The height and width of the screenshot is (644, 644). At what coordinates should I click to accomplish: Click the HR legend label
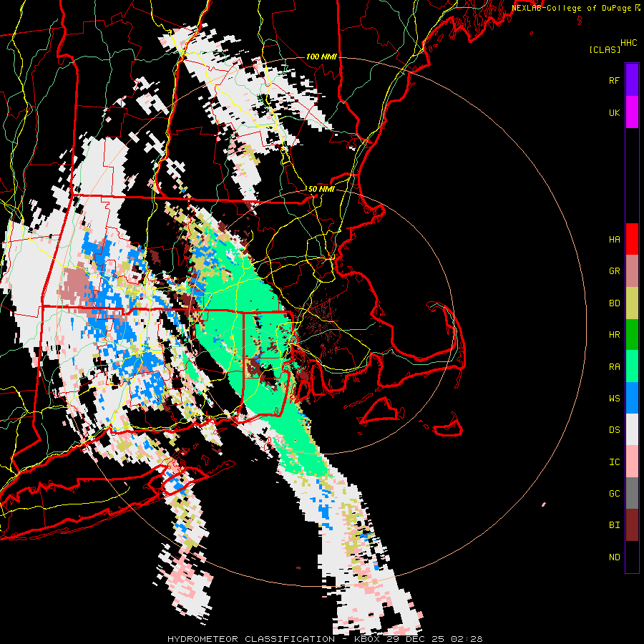coord(614,335)
